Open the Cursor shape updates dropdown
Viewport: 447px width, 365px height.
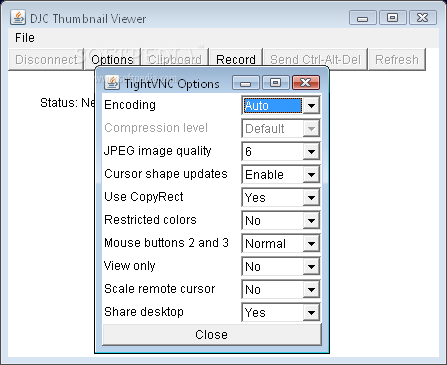[x=281, y=175]
